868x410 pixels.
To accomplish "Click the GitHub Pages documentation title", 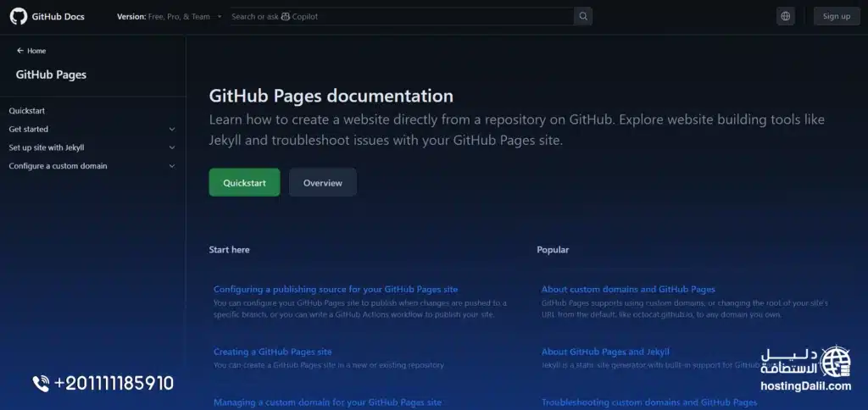I will (x=331, y=96).
